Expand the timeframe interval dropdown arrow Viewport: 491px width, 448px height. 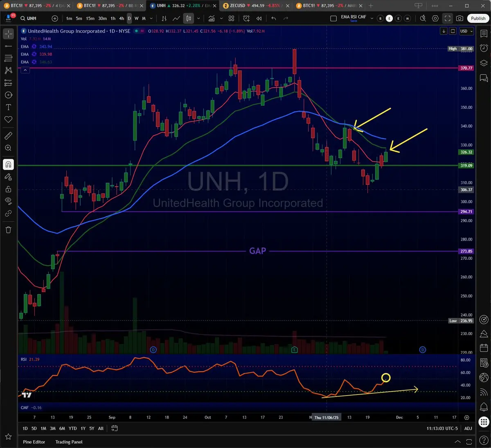pos(151,18)
